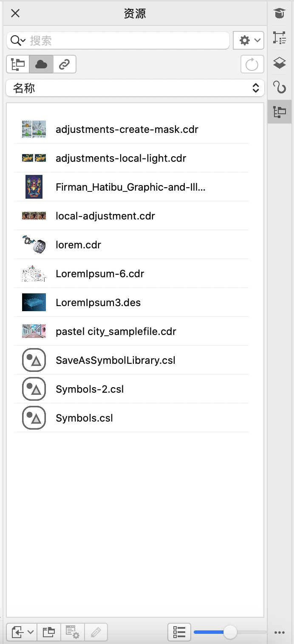Click the 搜索 search input field

pos(127,40)
